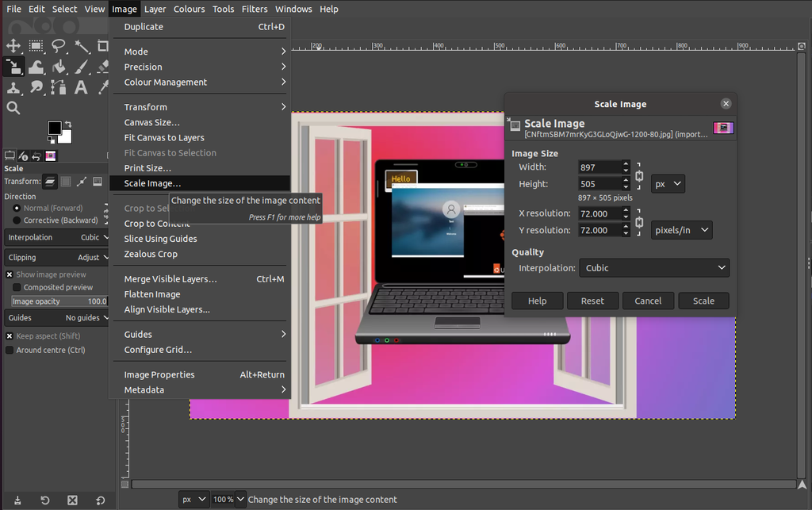Select the Bucket Fill tool
This screenshot has height=510, width=812.
59,67
